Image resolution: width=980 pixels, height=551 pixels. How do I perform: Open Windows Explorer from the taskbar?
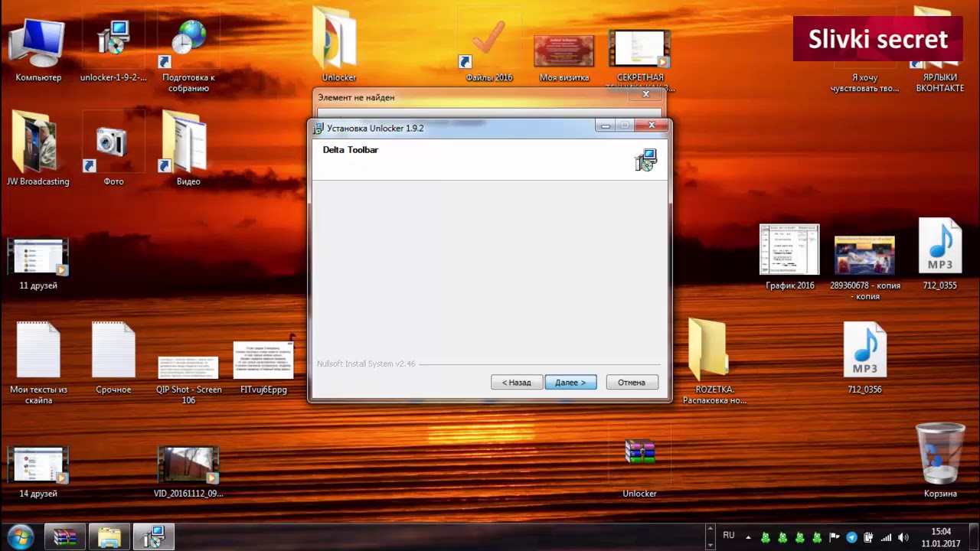pos(109,537)
